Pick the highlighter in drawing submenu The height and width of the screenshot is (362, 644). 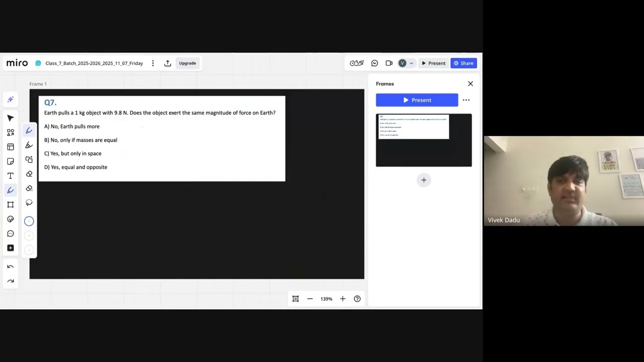[29, 145]
